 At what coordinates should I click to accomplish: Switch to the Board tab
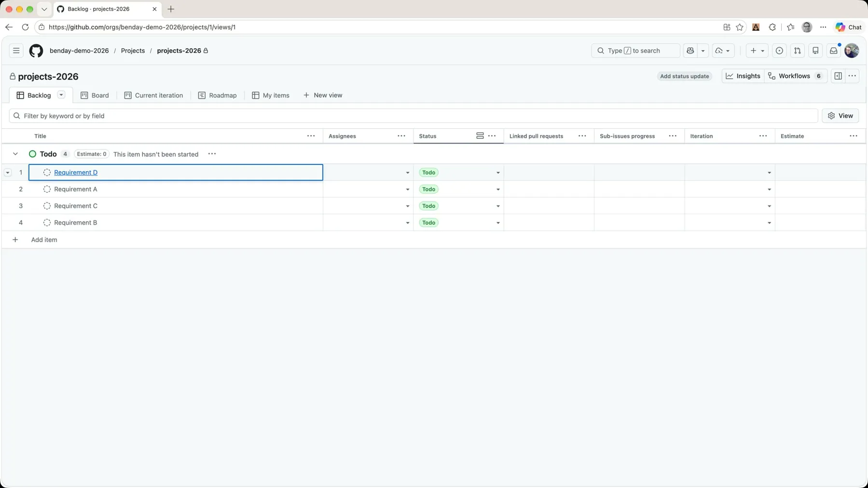click(95, 95)
